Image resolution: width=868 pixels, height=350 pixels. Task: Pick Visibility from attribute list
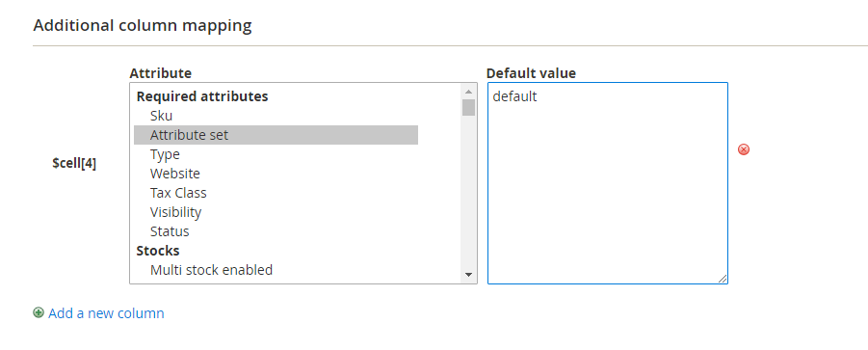pyautogui.click(x=276, y=212)
